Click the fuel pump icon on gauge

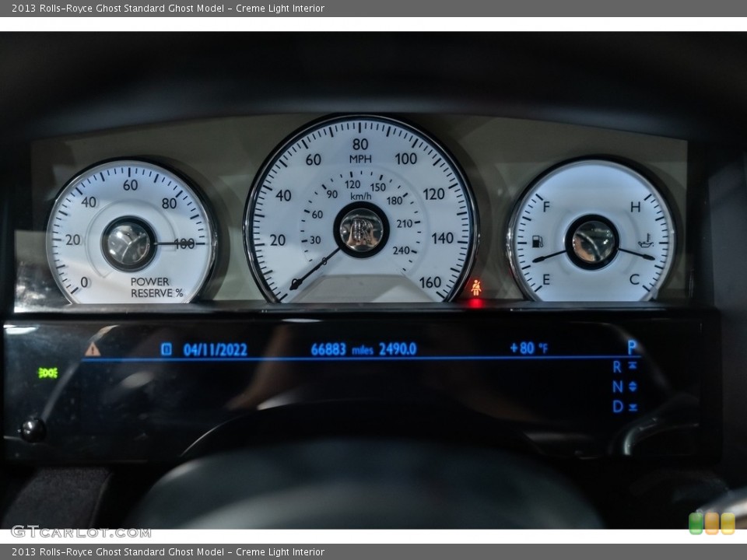[x=538, y=241]
